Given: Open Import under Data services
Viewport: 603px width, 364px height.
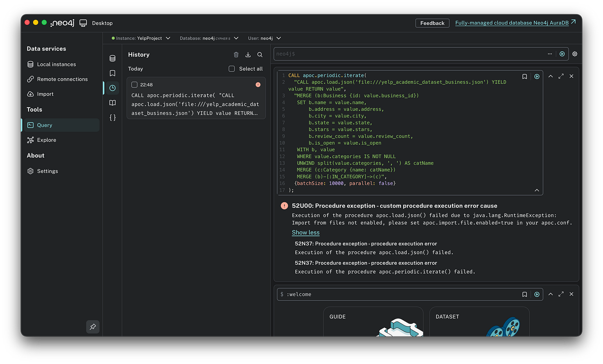Looking at the screenshot, I should 44,94.
